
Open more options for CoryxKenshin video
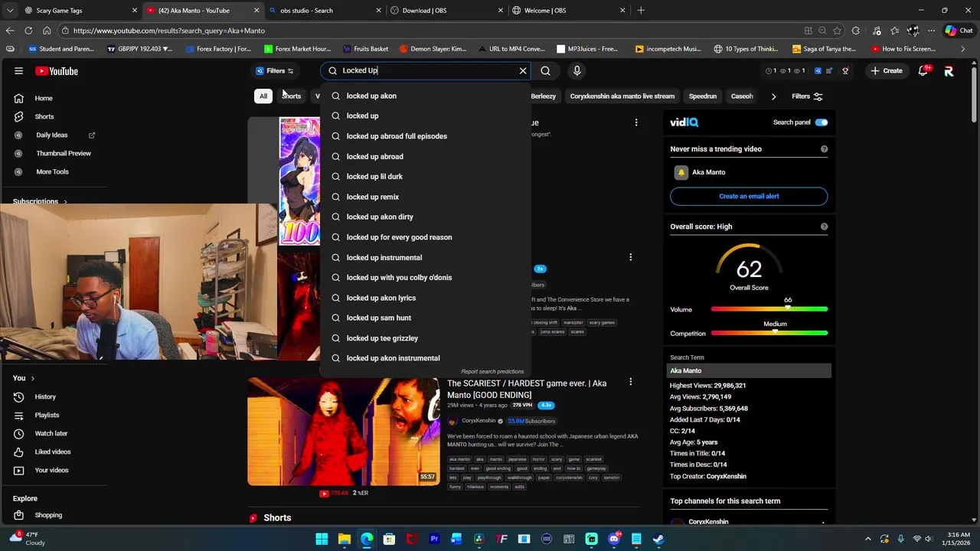coord(630,381)
